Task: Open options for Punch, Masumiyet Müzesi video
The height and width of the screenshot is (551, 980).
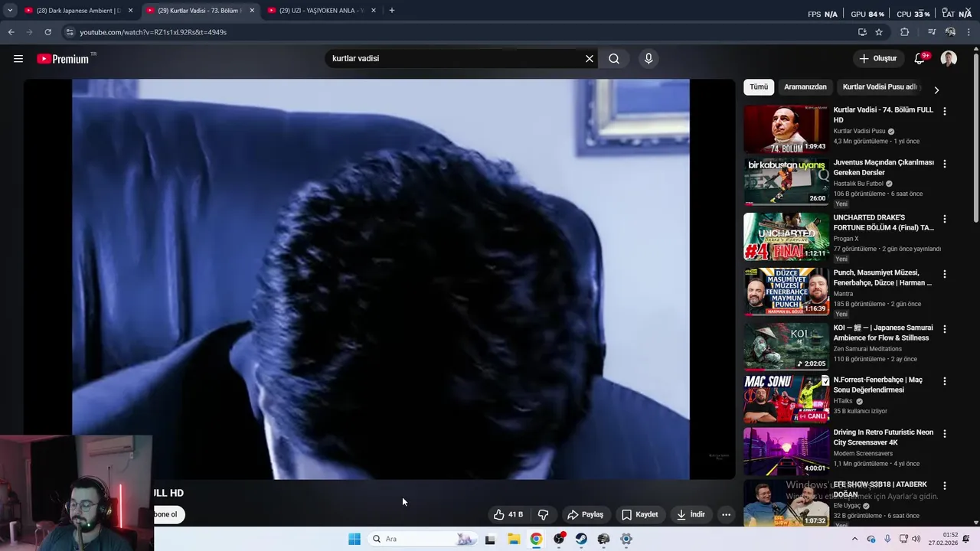Action: pyautogui.click(x=944, y=274)
